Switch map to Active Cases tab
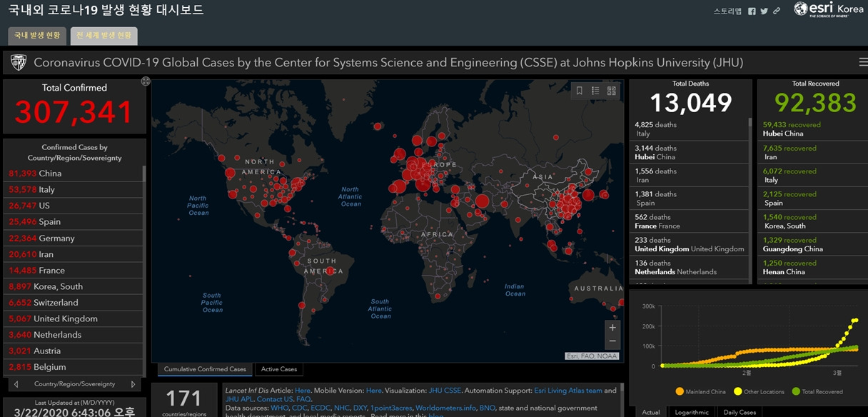Screen dimensions: 868x417 (x=279, y=369)
